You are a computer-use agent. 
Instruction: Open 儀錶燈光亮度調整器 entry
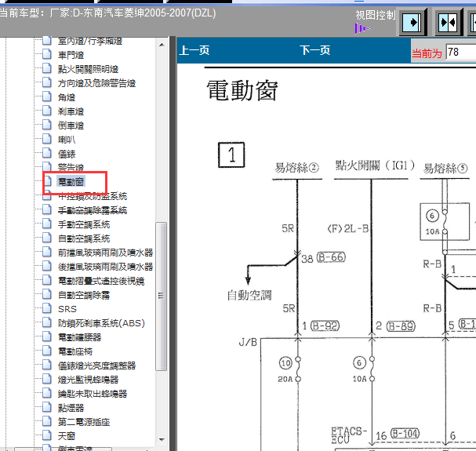coord(96,366)
